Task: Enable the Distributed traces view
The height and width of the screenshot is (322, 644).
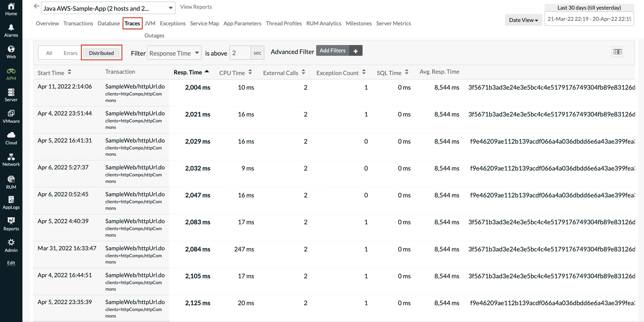Action: pyautogui.click(x=102, y=53)
